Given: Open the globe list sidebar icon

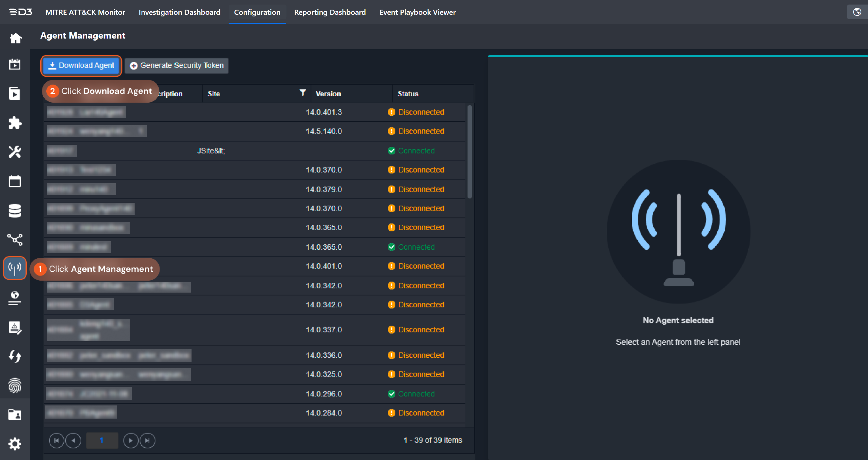Looking at the screenshot, I should pos(15,298).
